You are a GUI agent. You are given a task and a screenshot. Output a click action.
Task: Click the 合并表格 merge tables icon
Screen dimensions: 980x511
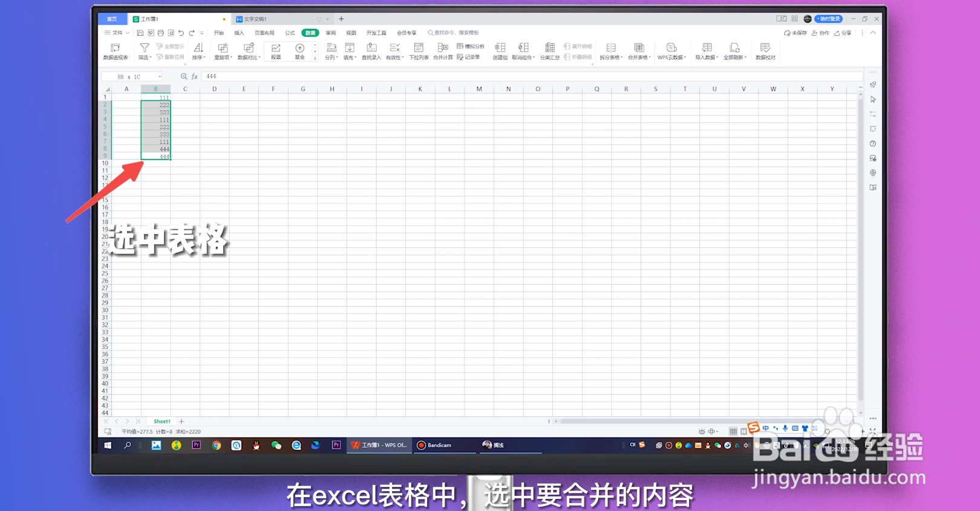pos(639,48)
